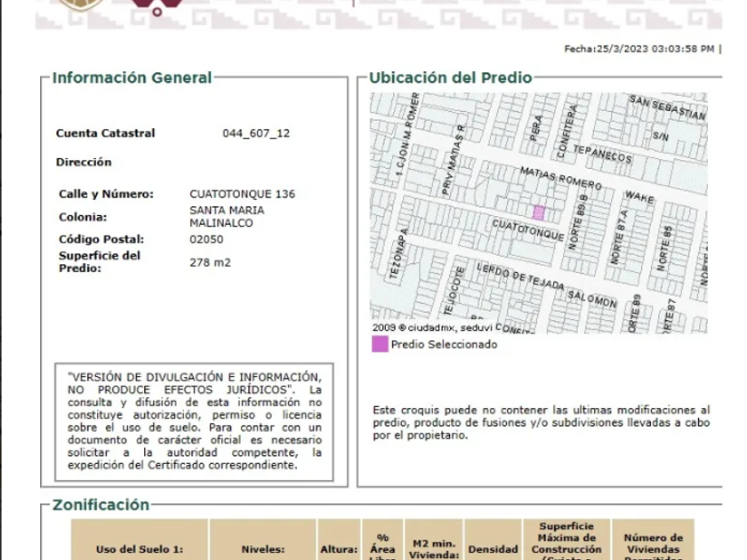Click the Información General section heading

click(x=132, y=77)
